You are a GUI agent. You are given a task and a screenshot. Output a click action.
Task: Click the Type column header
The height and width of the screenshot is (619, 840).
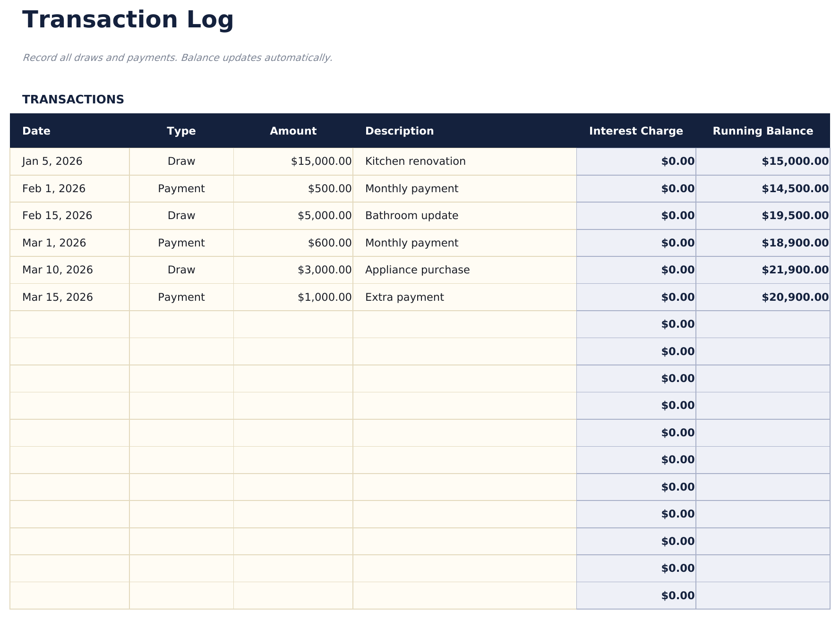pos(181,131)
